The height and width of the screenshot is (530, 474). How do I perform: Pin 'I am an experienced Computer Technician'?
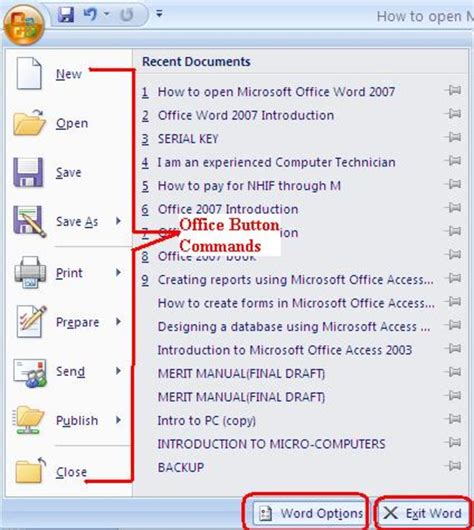(453, 160)
